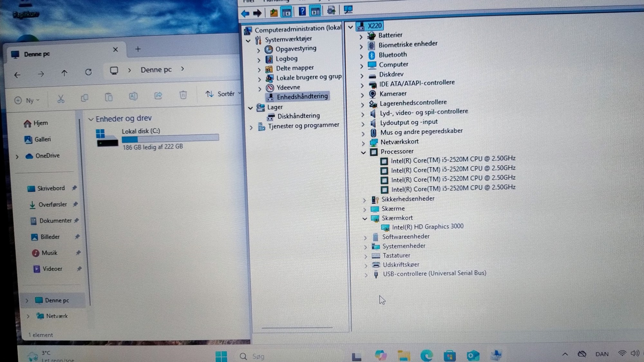644x362 pixels.
Task: Open Copilot icon on the taskbar
Action: coord(381,355)
